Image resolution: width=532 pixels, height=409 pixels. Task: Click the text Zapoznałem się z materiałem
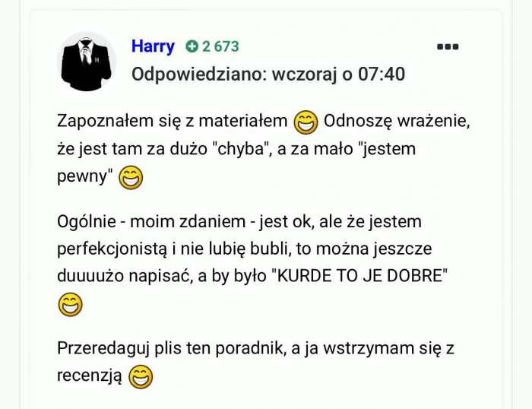[x=172, y=121]
